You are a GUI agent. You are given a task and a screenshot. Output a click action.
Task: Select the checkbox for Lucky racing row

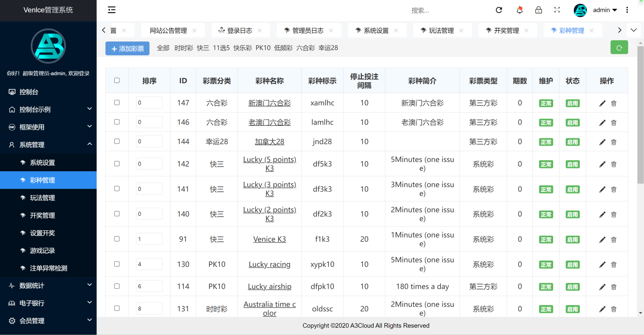coord(117,264)
